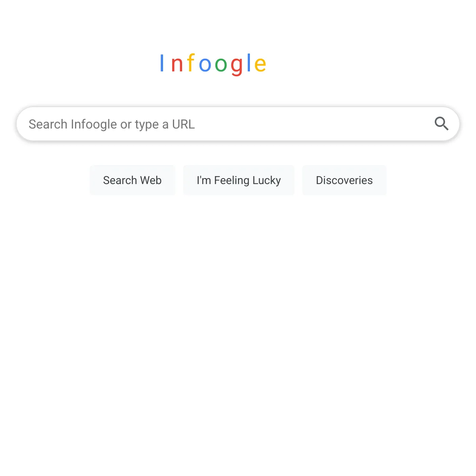Viewport: 476px width, 476px height.
Task: Click the word URL in search placeholder
Action: pos(183,125)
